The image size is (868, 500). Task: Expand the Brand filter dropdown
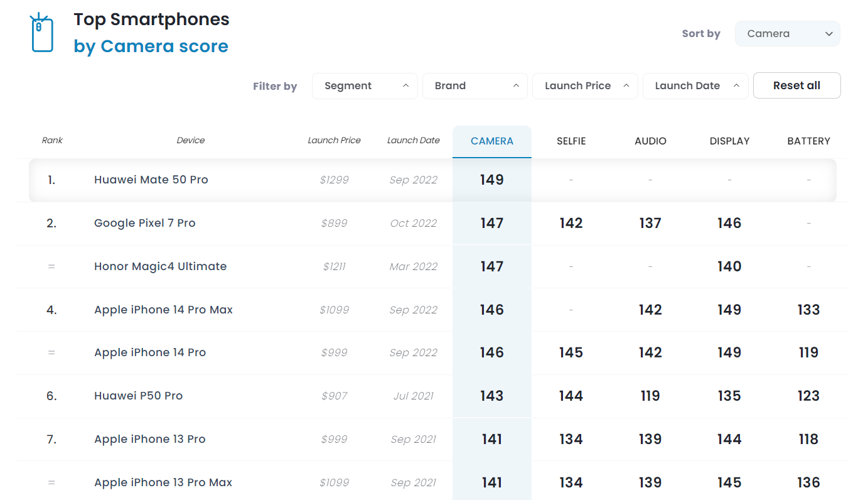point(474,86)
